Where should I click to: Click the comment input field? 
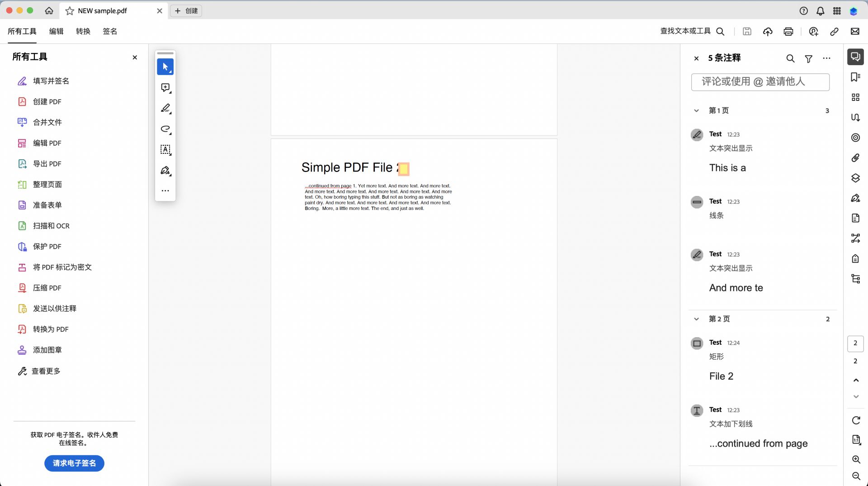point(760,82)
